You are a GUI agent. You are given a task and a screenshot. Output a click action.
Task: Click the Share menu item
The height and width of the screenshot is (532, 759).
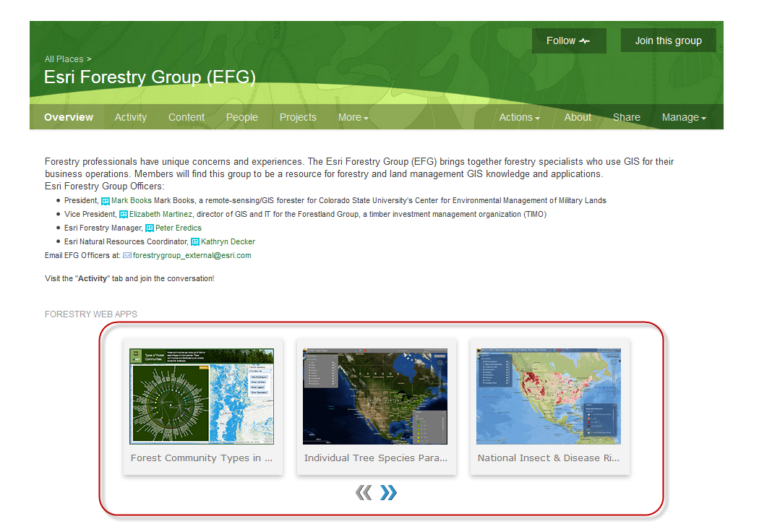[x=627, y=117]
